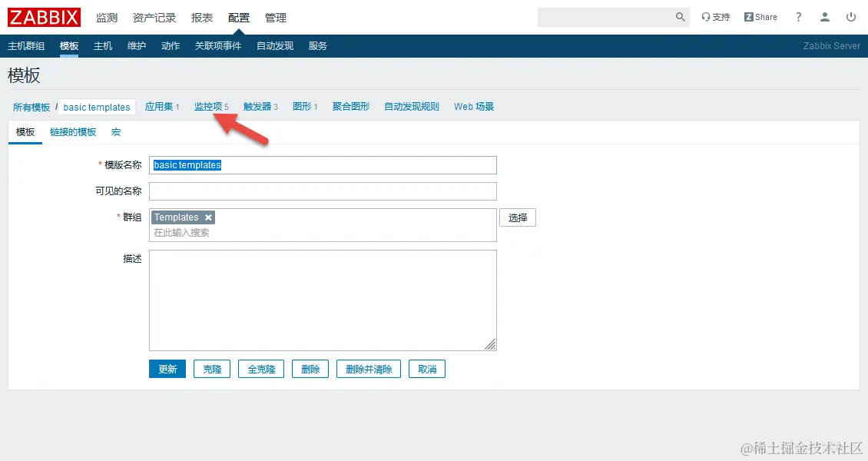The image size is (868, 461).
Task: Click the 更新 button
Action: 167,369
